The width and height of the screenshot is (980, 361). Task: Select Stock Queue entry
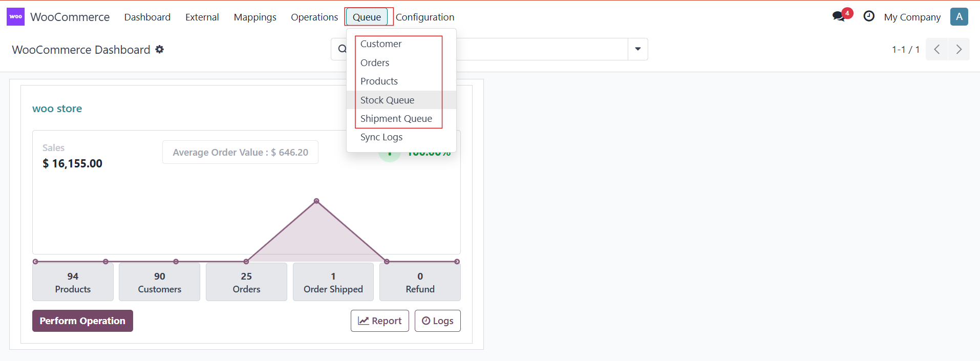401,100
